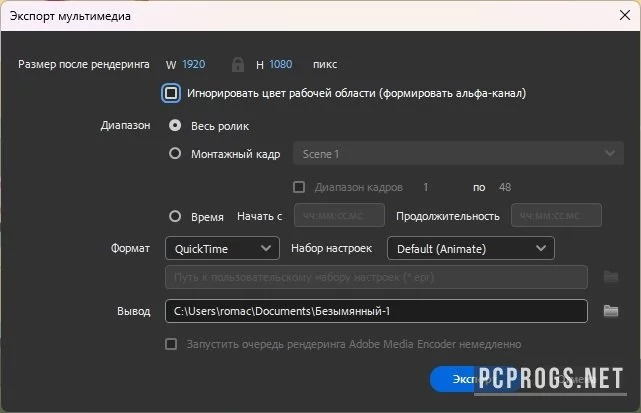Viewport: 641px width, 413px height.
Task: Select the Монтажный кадр radio button
Action: click(175, 153)
